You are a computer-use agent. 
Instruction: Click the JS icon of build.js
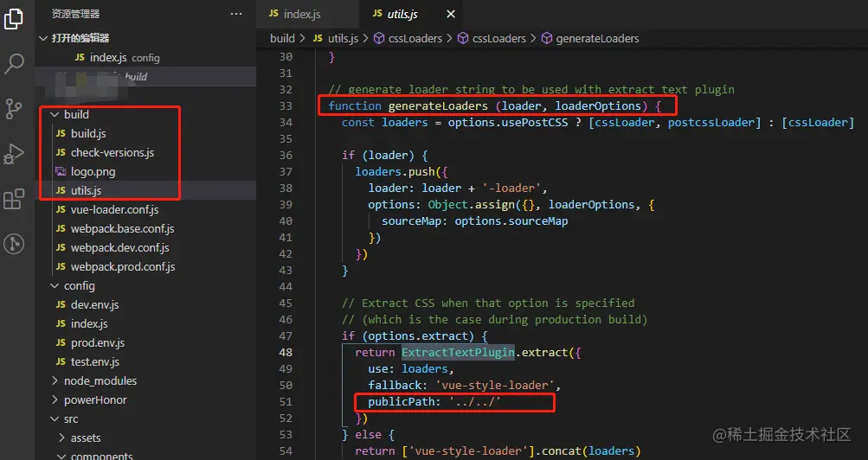pyautogui.click(x=61, y=133)
